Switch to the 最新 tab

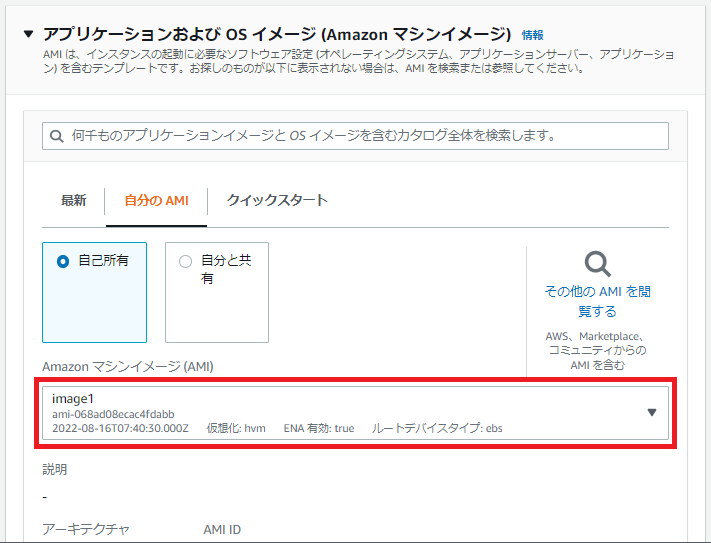point(74,200)
